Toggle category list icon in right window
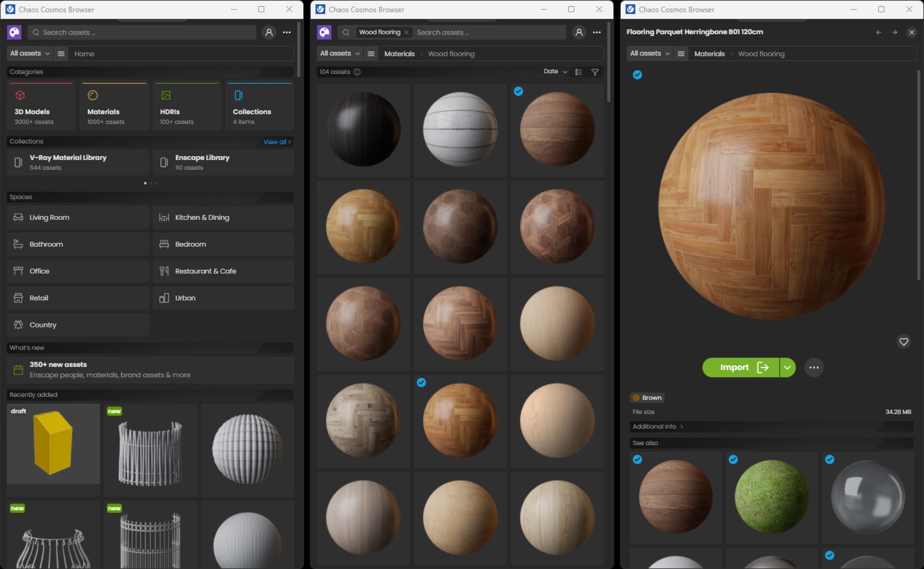This screenshot has height=569, width=924. click(x=680, y=53)
